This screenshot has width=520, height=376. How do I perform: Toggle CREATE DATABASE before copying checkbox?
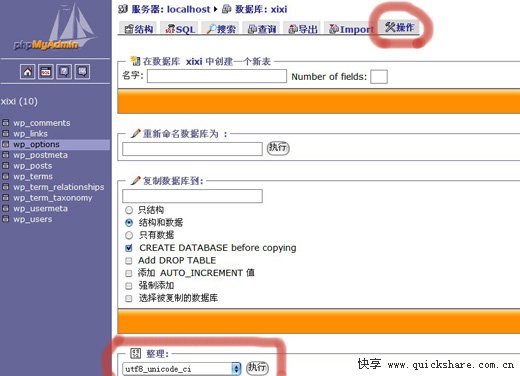click(129, 248)
